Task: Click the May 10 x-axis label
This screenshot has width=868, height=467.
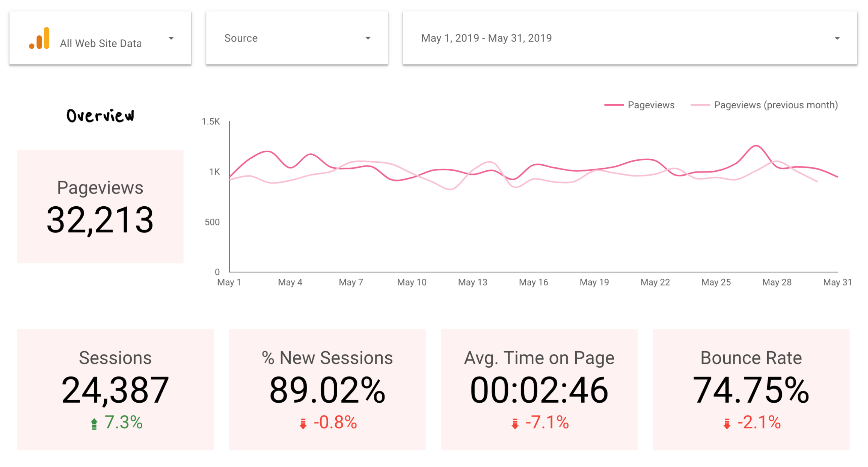Action: [x=412, y=282]
